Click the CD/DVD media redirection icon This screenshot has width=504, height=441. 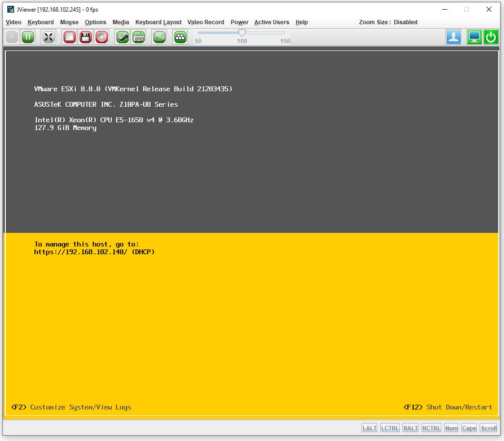click(101, 37)
